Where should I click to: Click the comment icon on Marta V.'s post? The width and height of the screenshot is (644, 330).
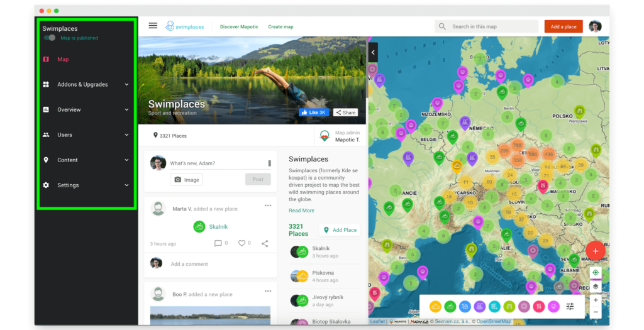pyautogui.click(x=218, y=243)
